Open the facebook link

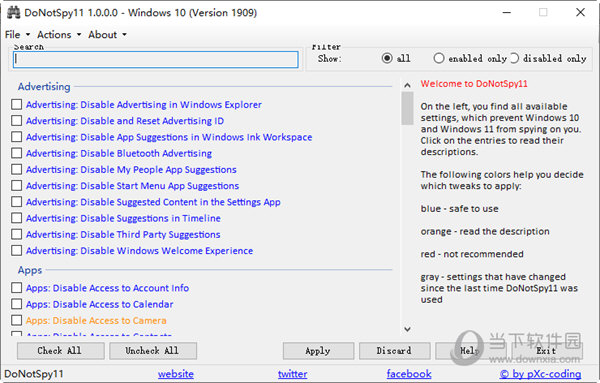pyautogui.click(x=409, y=374)
